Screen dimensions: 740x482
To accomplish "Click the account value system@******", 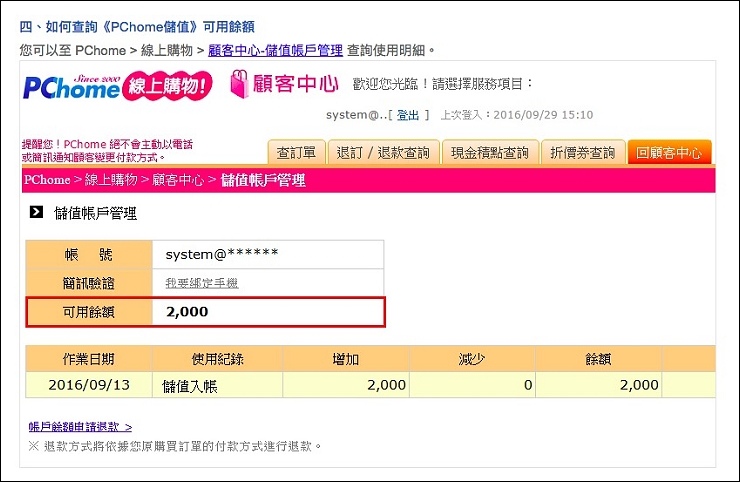I will tap(222, 254).
